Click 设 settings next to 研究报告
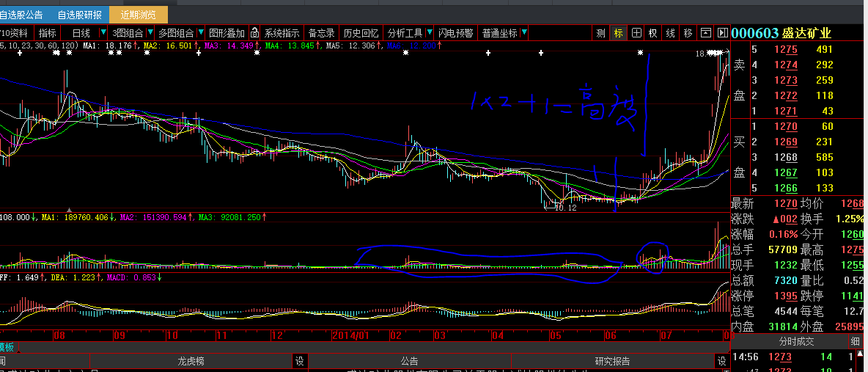 pyautogui.click(x=721, y=361)
